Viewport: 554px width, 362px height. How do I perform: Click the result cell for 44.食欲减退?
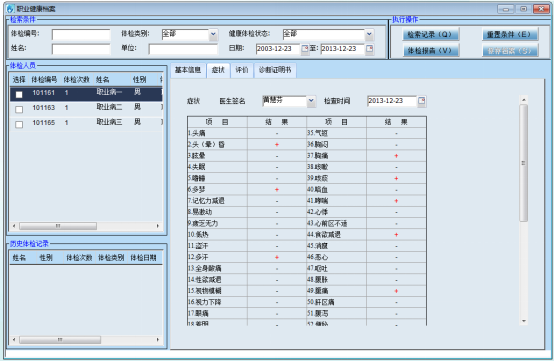coord(396,235)
